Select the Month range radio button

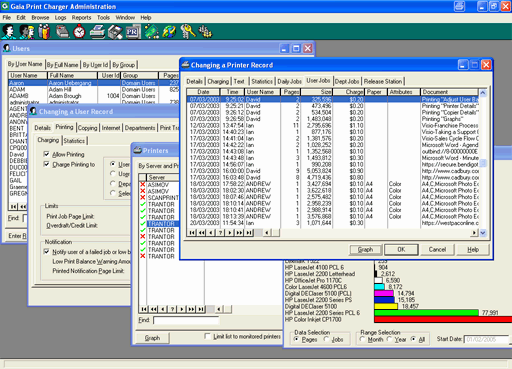[362, 339]
